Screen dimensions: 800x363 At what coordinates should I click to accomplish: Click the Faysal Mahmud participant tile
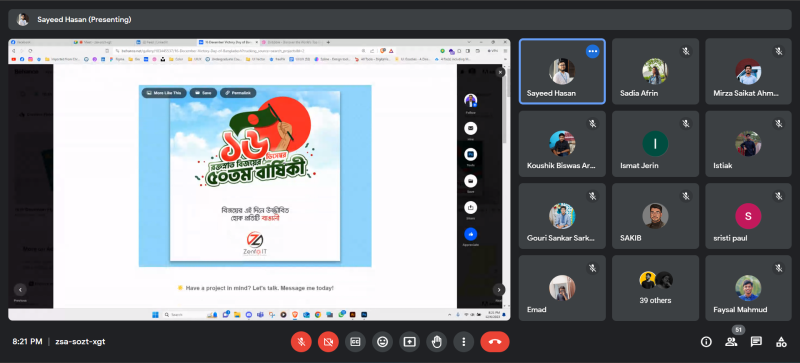[x=748, y=288]
